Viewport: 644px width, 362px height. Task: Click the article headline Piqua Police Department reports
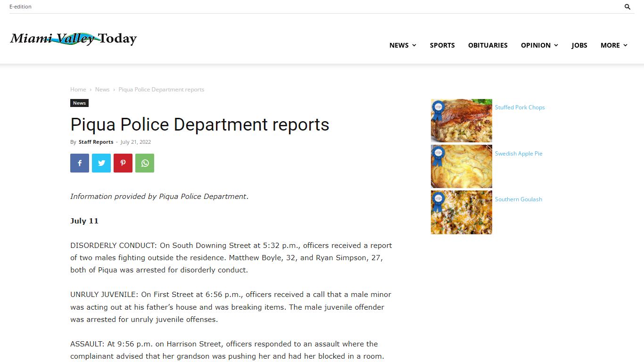[x=200, y=125]
